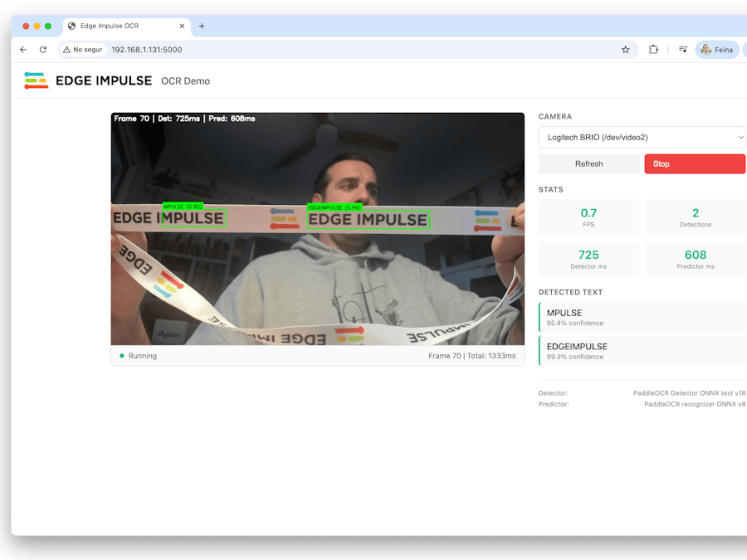Click the red close window button

(27, 27)
